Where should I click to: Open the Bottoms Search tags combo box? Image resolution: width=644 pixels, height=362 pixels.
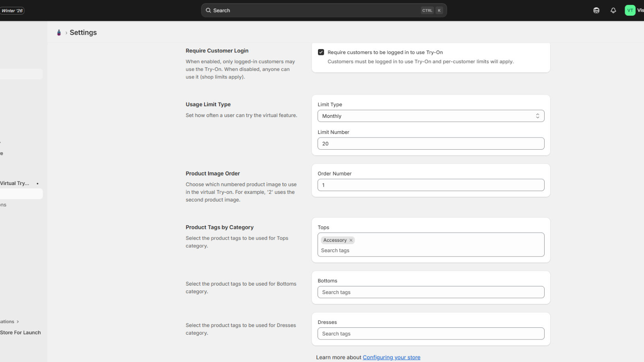431,292
